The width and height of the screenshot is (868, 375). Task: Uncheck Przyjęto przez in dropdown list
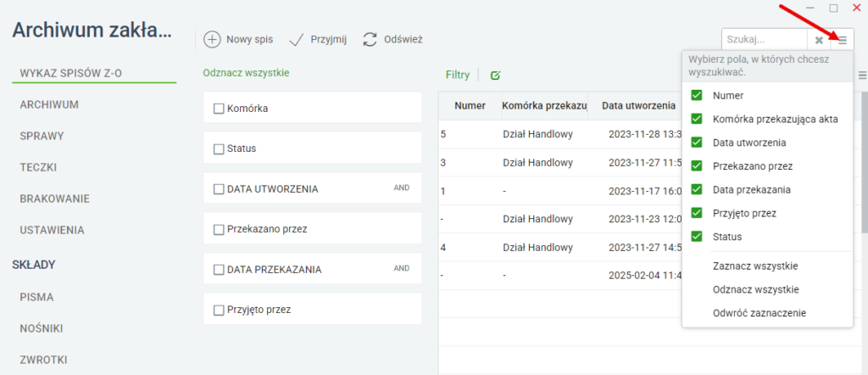(x=697, y=213)
